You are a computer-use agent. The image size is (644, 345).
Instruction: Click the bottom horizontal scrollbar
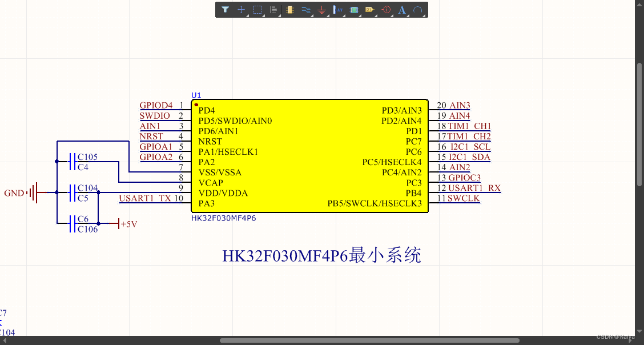click(371, 340)
